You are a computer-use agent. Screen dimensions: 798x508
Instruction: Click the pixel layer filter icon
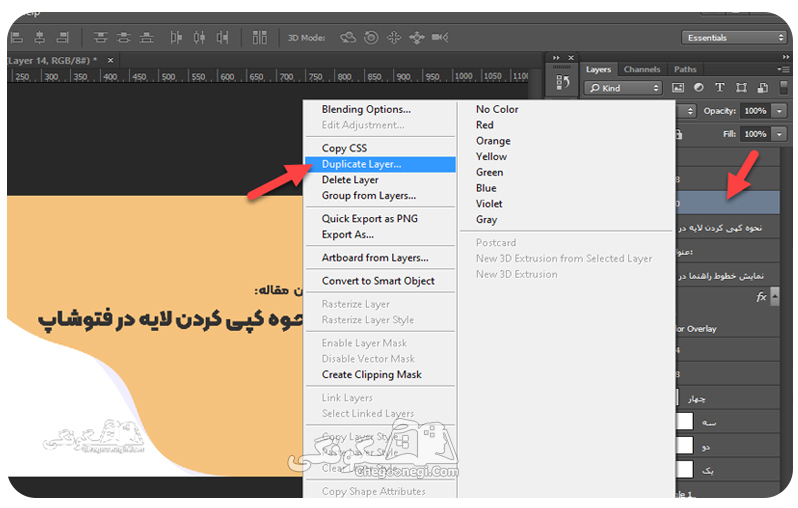[678, 88]
